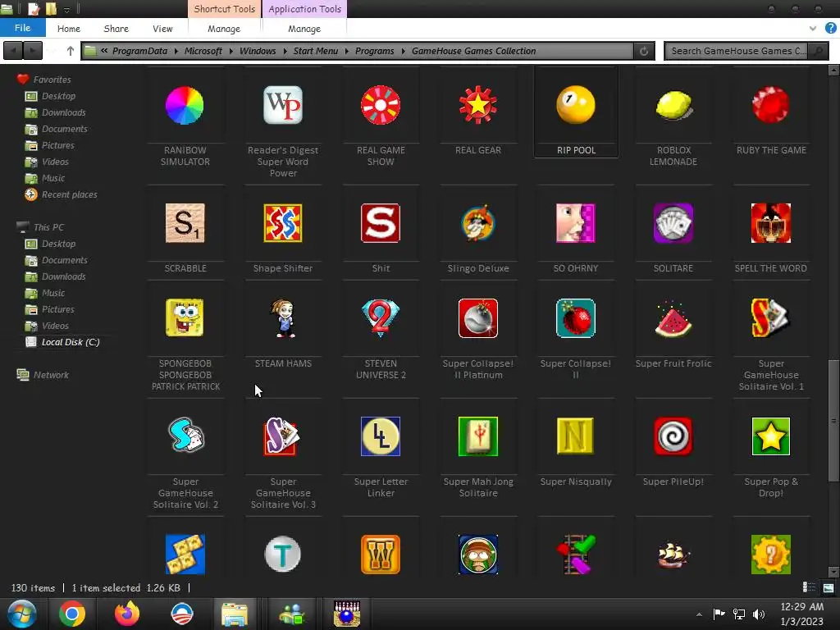Click the REAL GAME SHOW icon
This screenshot has height=630, width=840.
click(381, 105)
